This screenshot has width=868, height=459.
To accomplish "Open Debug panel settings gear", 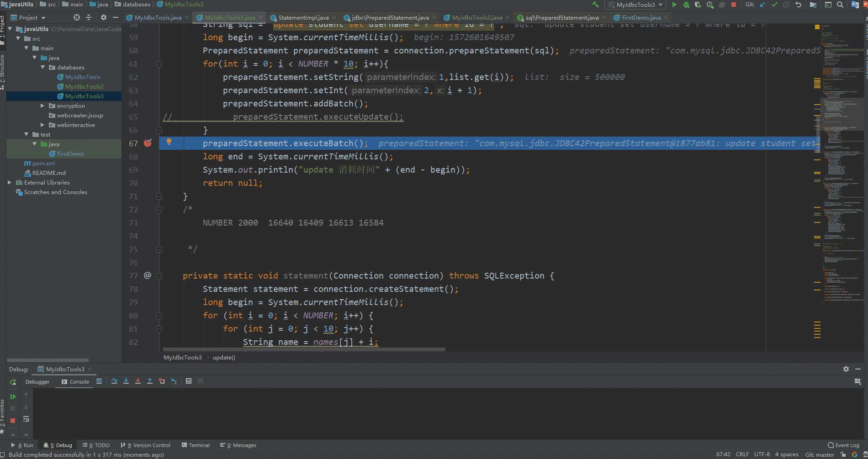I will coord(846,369).
